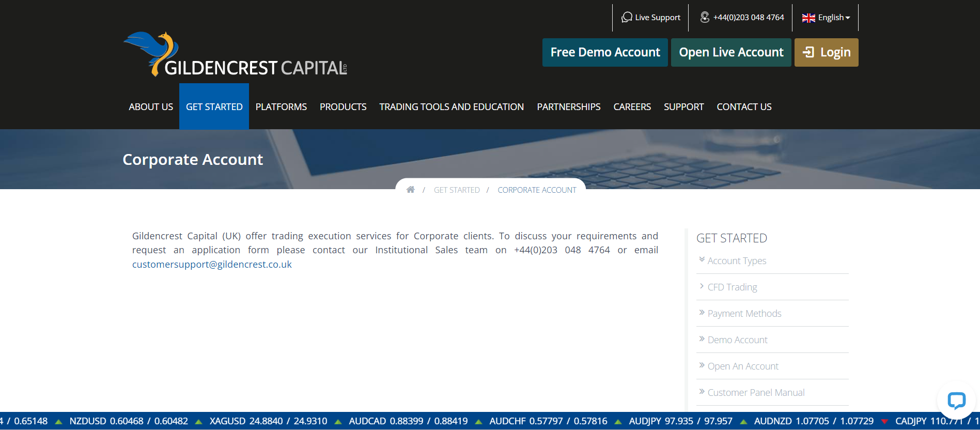980x430 pixels.
Task: Open the Platforms menu
Action: click(x=281, y=106)
